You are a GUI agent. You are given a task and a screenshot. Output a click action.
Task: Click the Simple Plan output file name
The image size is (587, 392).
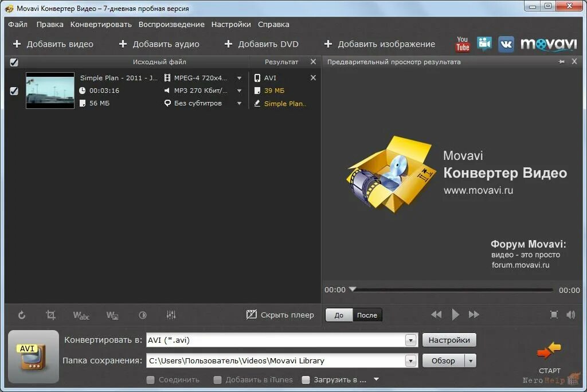pos(285,104)
